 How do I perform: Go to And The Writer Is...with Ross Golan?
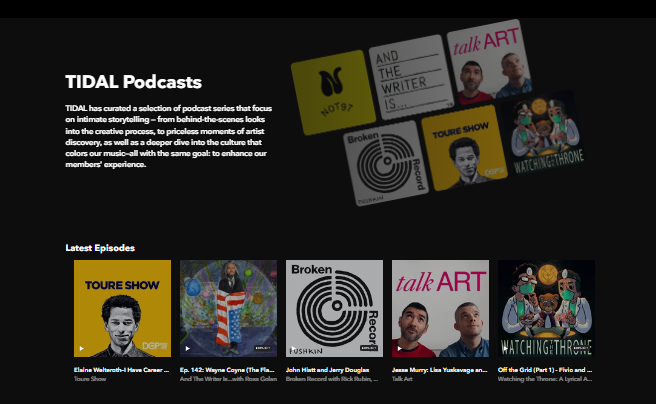tap(228, 379)
